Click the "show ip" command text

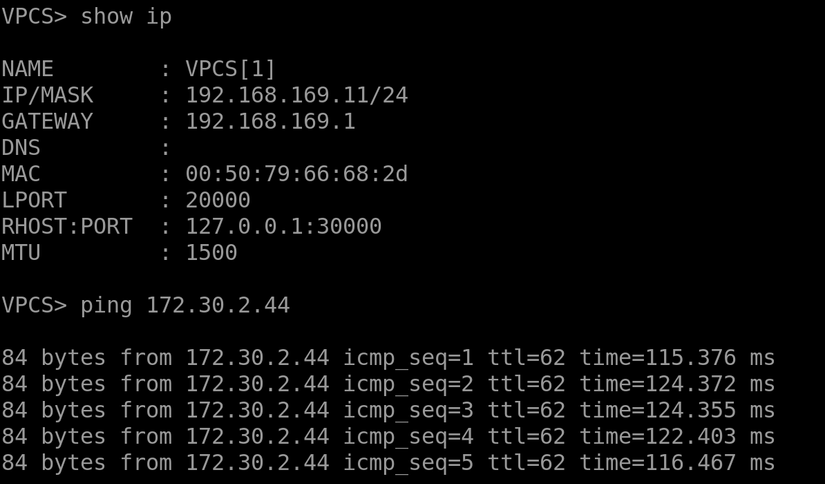click(126, 17)
